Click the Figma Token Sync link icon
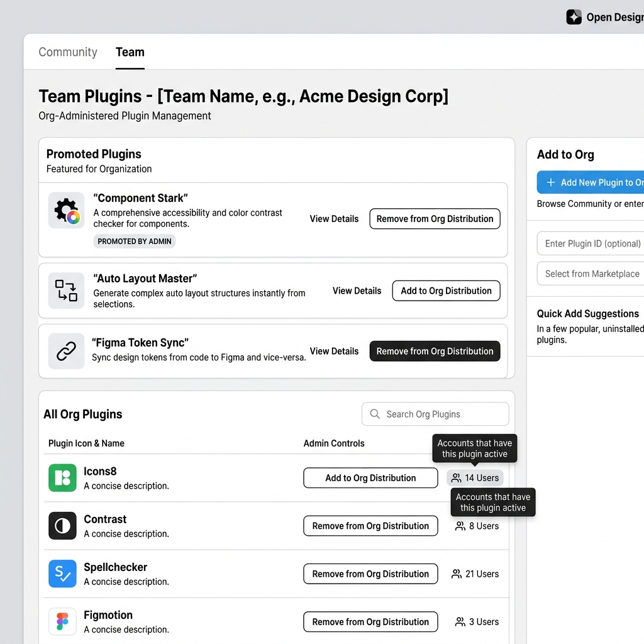644x644 pixels. coord(66,351)
